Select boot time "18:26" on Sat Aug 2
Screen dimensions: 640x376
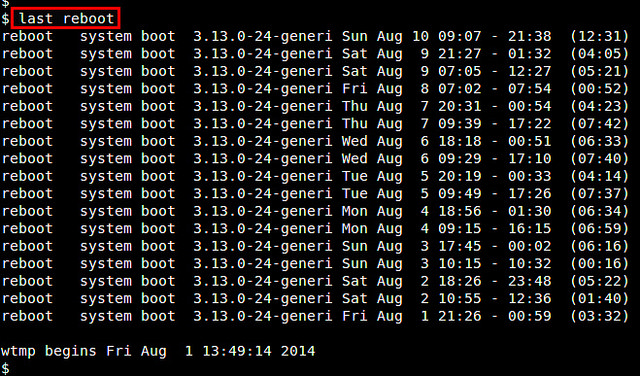(460, 281)
